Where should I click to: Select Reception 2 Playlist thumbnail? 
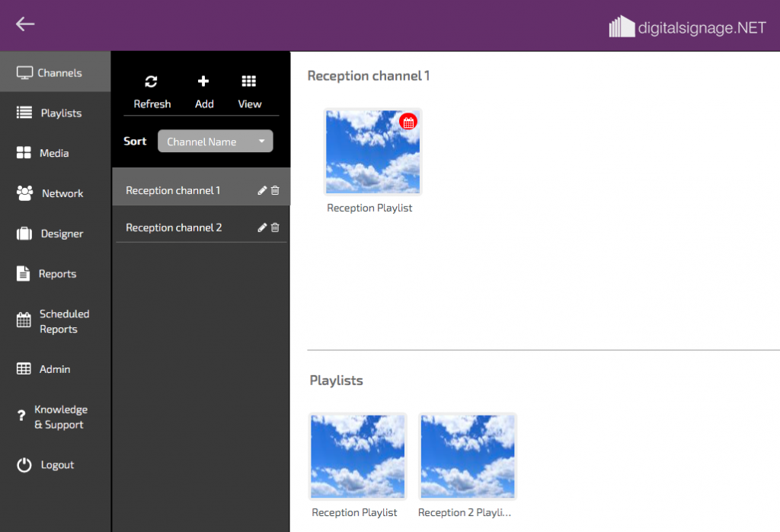pos(468,456)
